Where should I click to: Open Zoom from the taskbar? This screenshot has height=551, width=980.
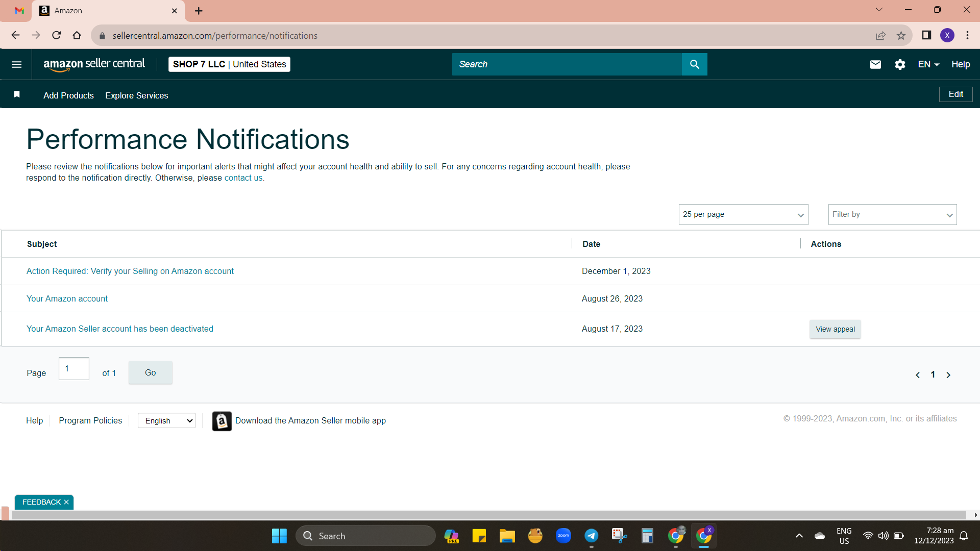click(563, 536)
